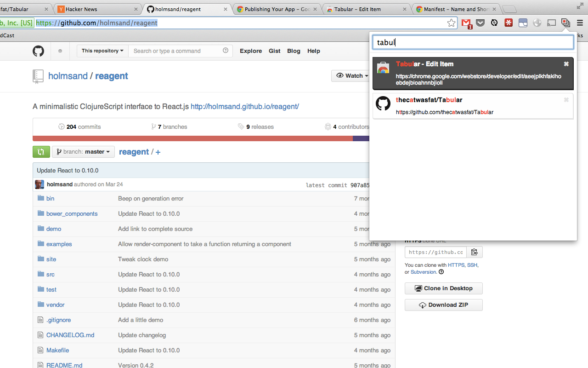Click the purple language bar segment
This screenshot has height=368, width=588.
pyautogui.click(x=361, y=138)
